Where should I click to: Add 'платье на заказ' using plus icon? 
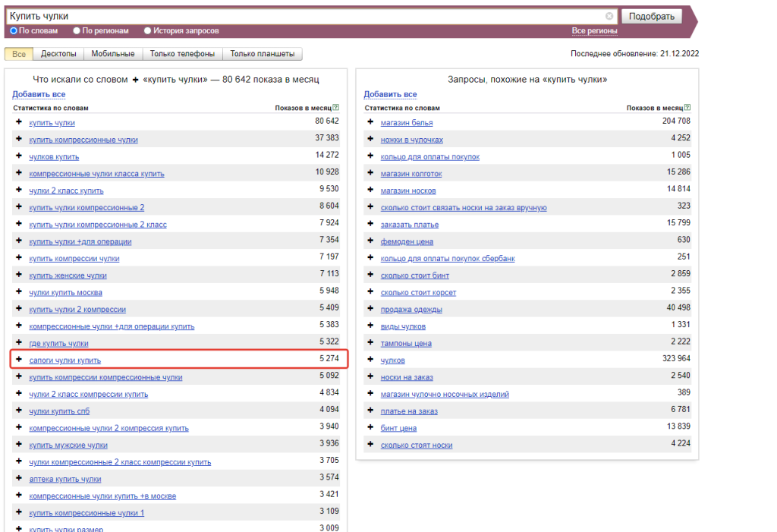370,411
